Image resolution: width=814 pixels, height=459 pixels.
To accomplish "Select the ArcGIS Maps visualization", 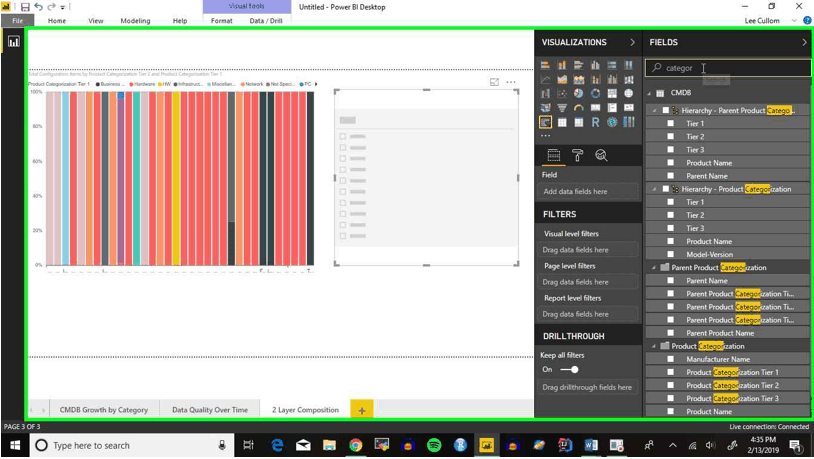I will [612, 122].
